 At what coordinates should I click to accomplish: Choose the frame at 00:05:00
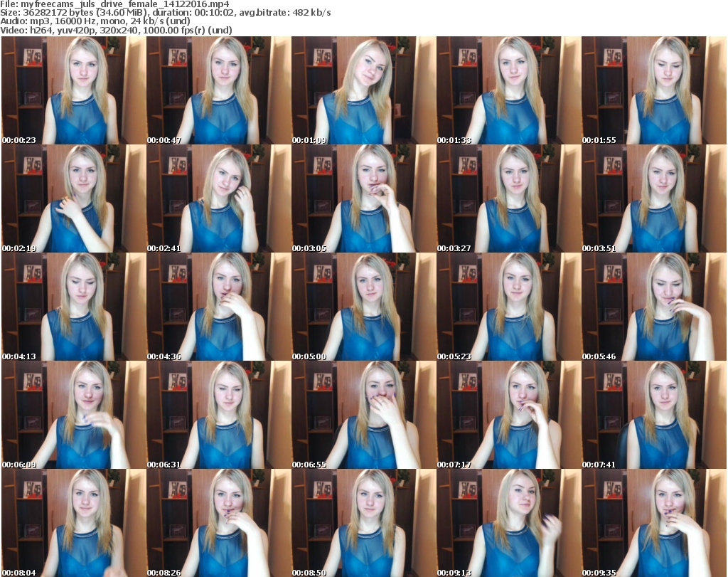[363, 307]
